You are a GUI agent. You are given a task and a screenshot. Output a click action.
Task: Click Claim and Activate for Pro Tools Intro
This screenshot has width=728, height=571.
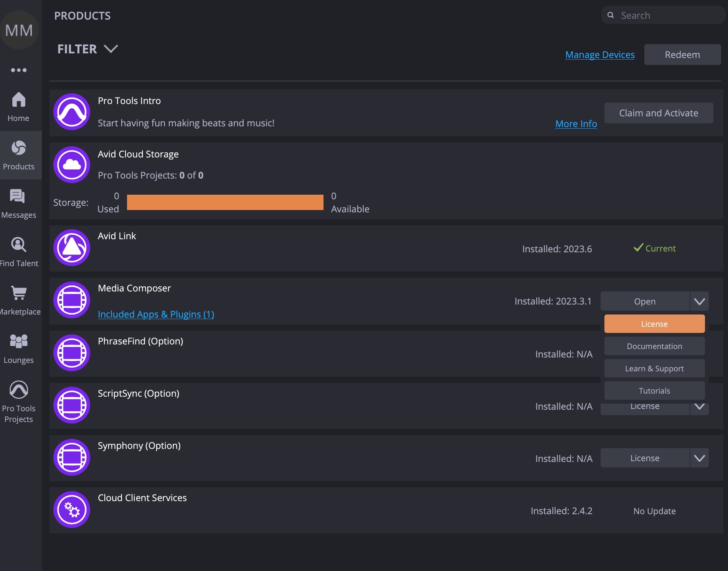tap(659, 113)
